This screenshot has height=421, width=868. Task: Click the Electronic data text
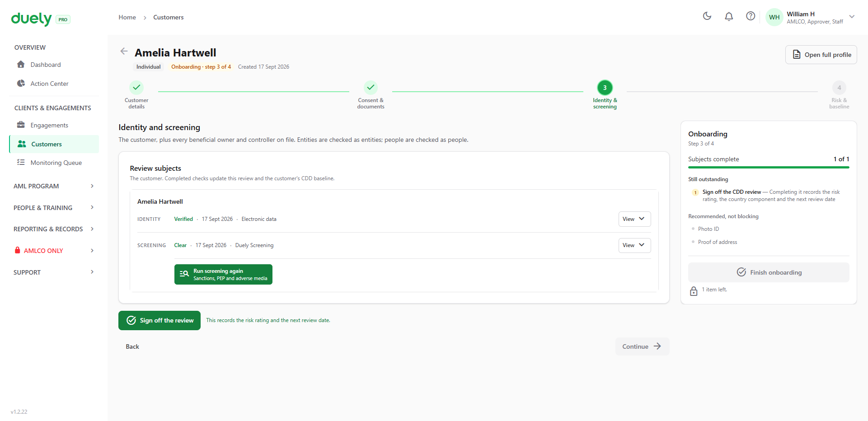(259, 219)
